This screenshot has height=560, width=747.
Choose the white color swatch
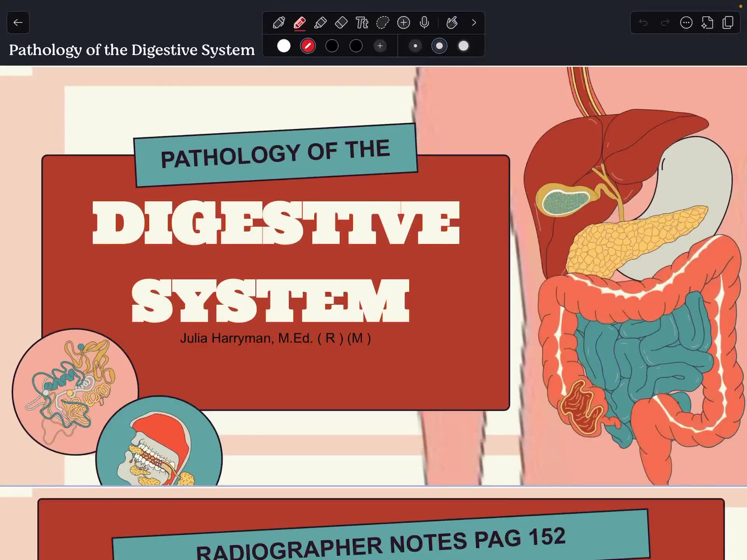(284, 46)
